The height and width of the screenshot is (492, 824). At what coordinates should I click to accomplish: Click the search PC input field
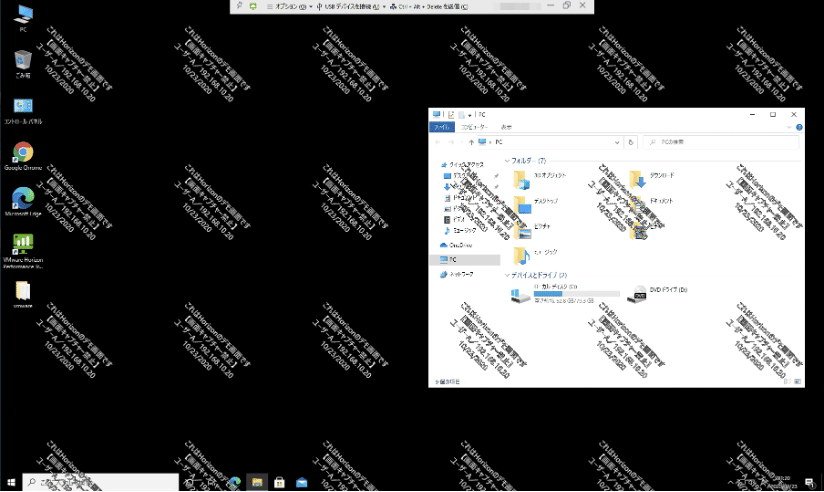coord(721,142)
